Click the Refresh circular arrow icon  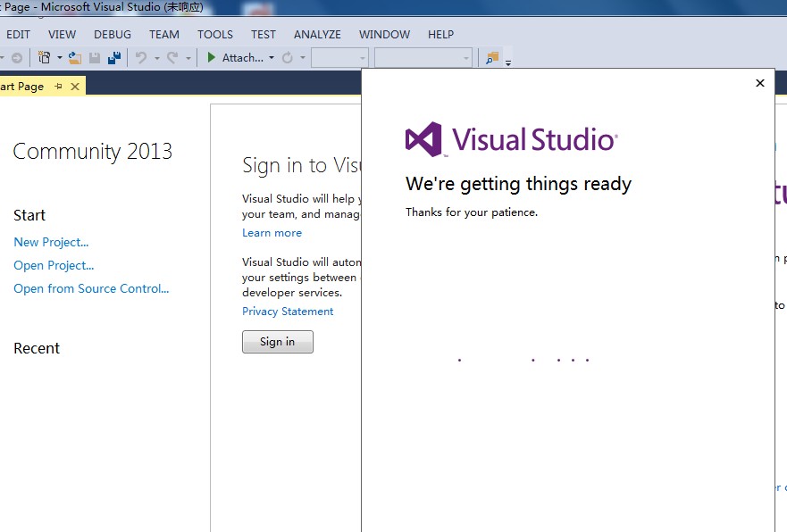point(287,58)
